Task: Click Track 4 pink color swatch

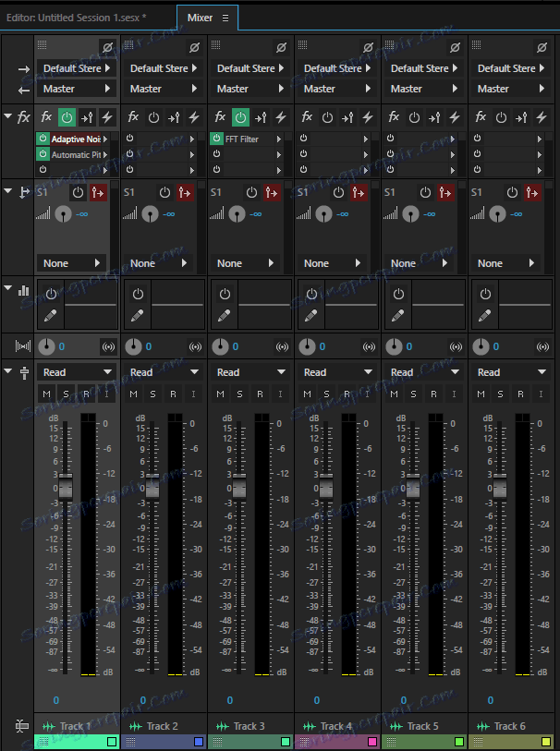Action: pos(371,742)
